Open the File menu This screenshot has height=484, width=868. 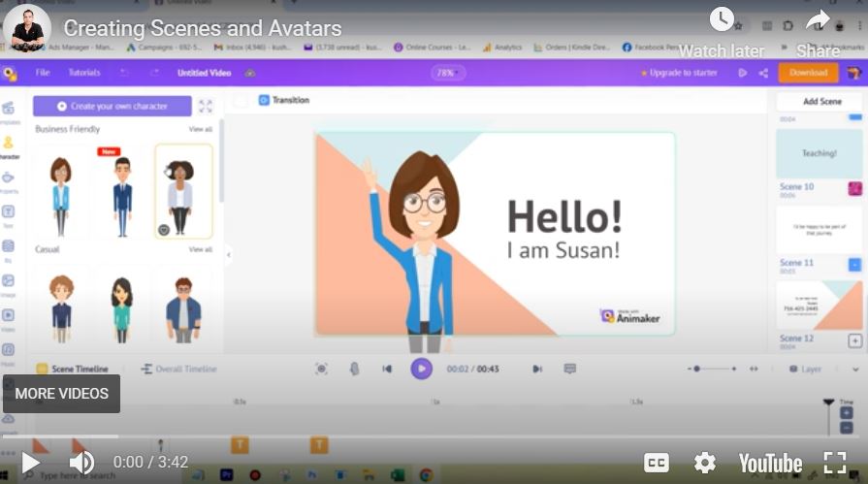(43, 73)
